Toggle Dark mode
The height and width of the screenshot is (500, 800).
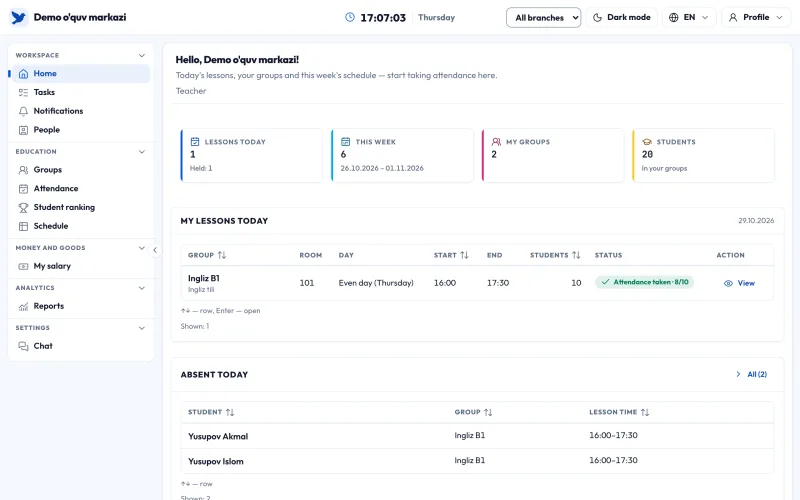pos(621,17)
